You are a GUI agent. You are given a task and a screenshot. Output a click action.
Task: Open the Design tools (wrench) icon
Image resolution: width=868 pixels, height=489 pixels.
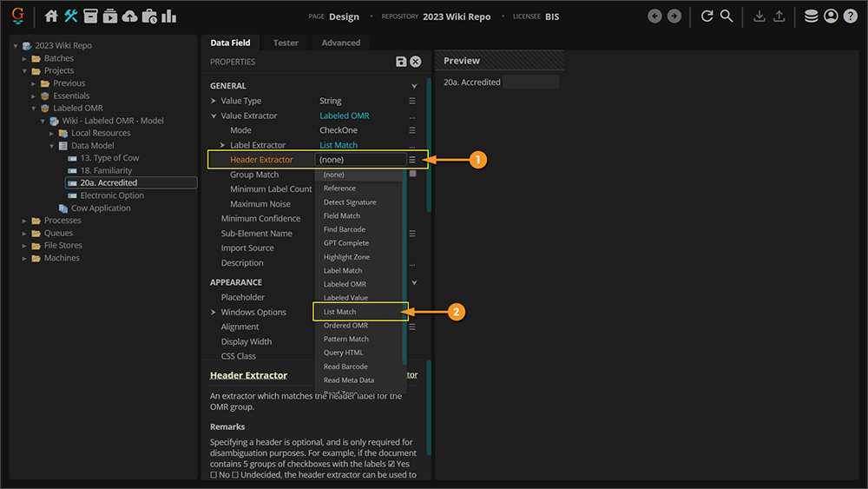[x=71, y=16]
